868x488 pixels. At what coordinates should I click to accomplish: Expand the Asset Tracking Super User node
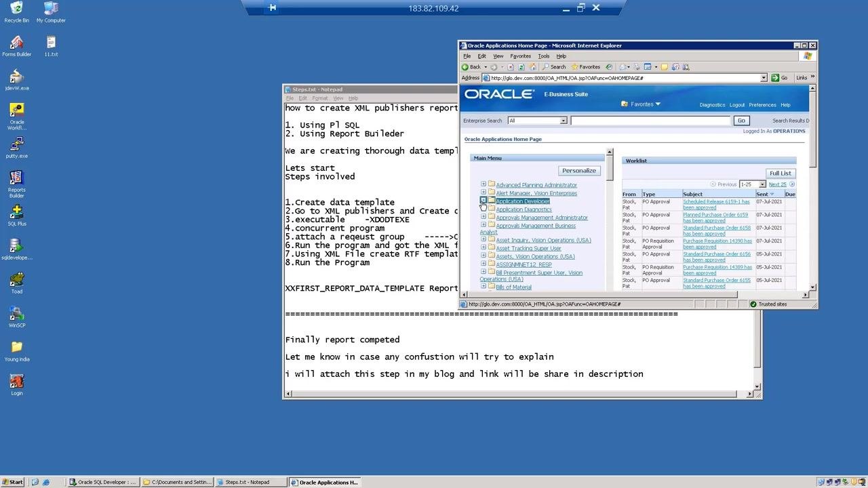click(x=484, y=248)
